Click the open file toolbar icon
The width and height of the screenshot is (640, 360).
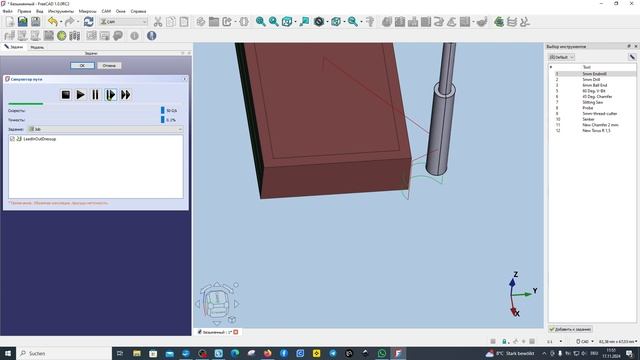(x=22, y=22)
